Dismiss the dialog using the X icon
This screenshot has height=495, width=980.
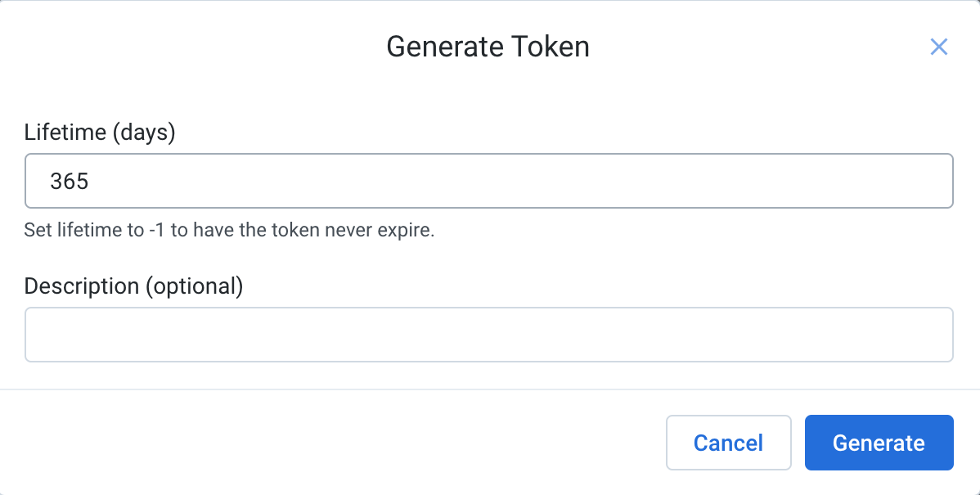(x=938, y=47)
